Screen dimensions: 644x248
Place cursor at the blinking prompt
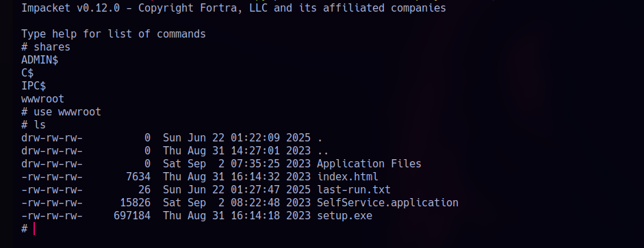pyautogui.click(x=34, y=229)
